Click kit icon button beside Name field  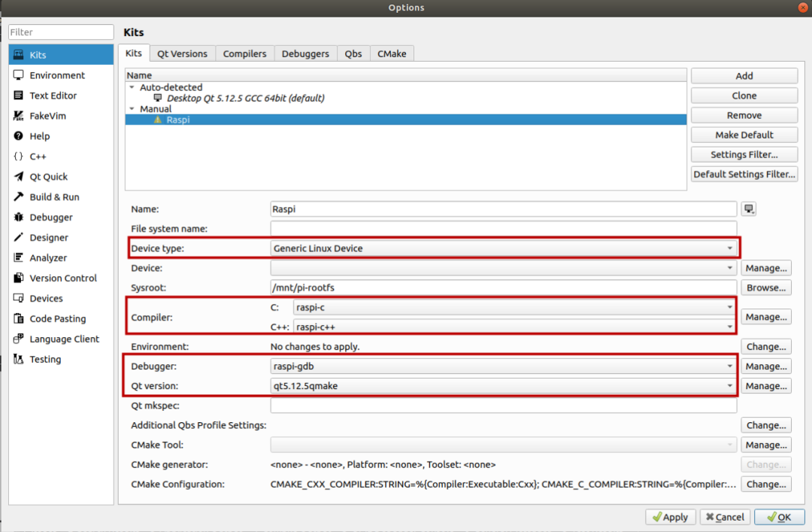click(749, 209)
